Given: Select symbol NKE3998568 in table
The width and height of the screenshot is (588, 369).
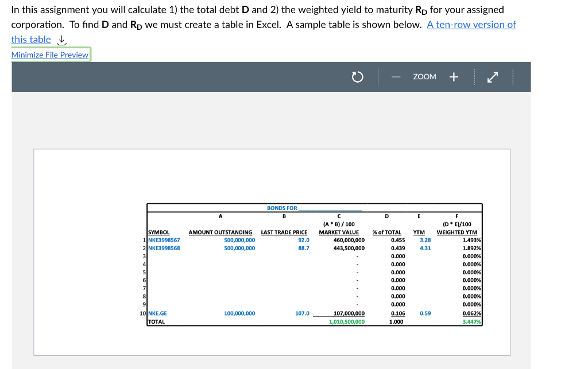Looking at the screenshot, I should [x=164, y=248].
